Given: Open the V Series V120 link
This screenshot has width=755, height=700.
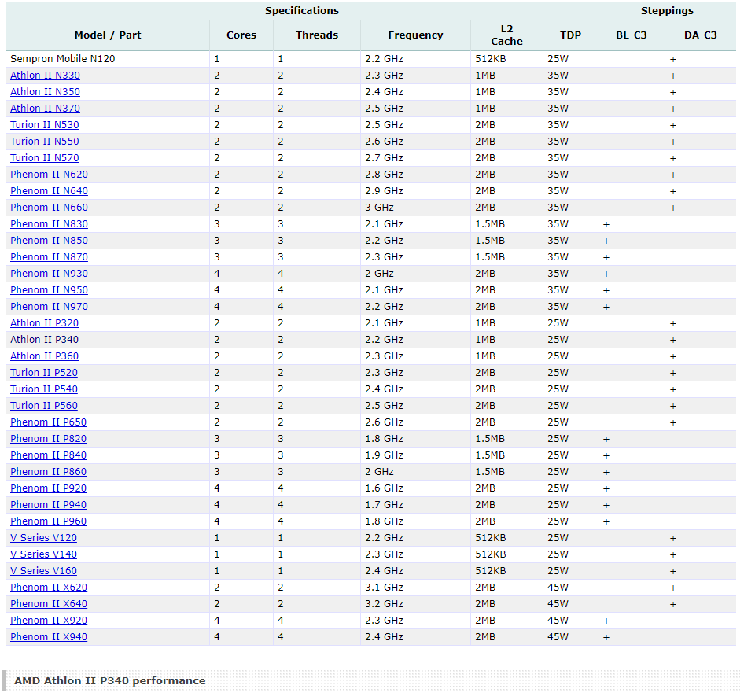Looking at the screenshot, I should click(x=43, y=538).
